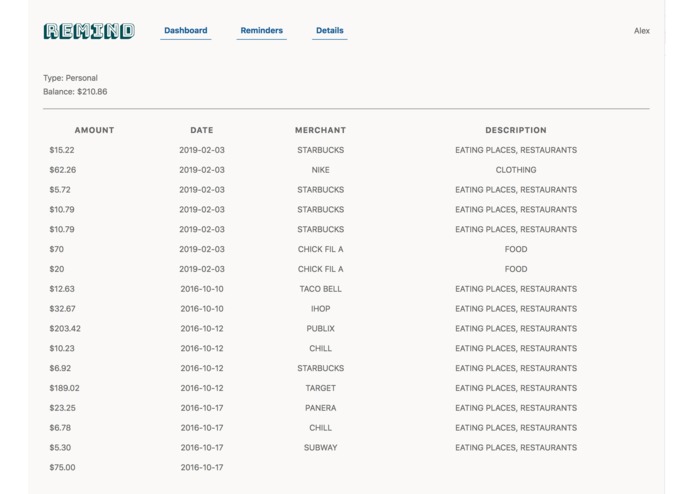
Task: Click the description in the $5.30 row
Action: 516,448
